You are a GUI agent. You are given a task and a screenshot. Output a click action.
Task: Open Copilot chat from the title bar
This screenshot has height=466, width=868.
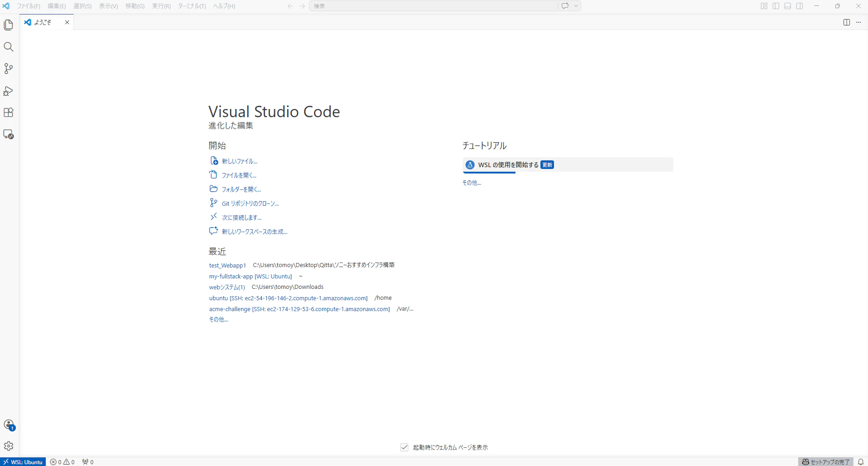coord(565,6)
